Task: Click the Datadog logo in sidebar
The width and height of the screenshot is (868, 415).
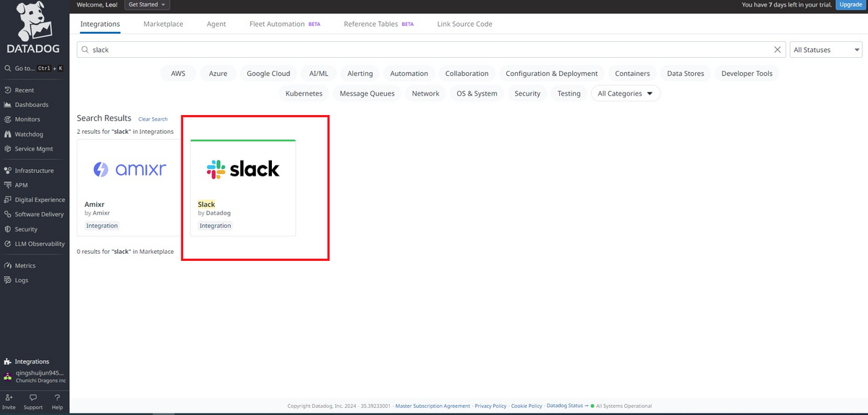Action: [35, 29]
